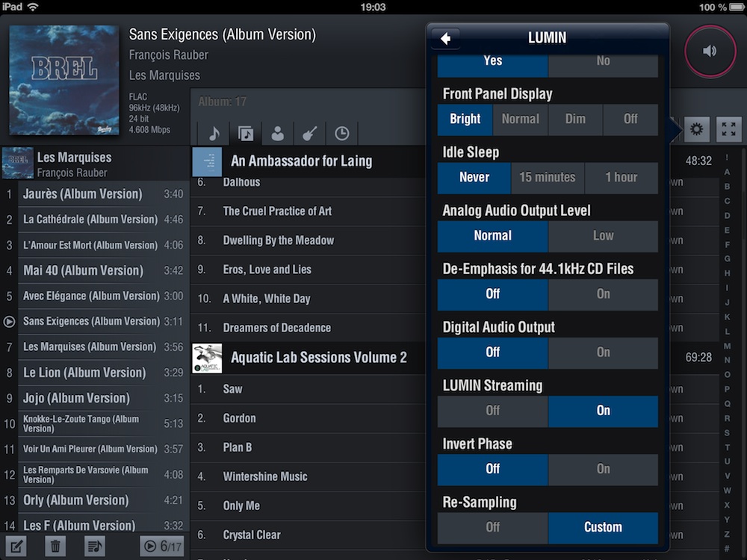Toggle fullscreen with the expand arrows icon

[728, 129]
